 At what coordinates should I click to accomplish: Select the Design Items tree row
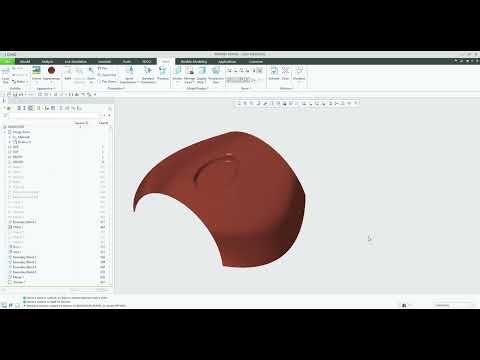(x=21, y=132)
